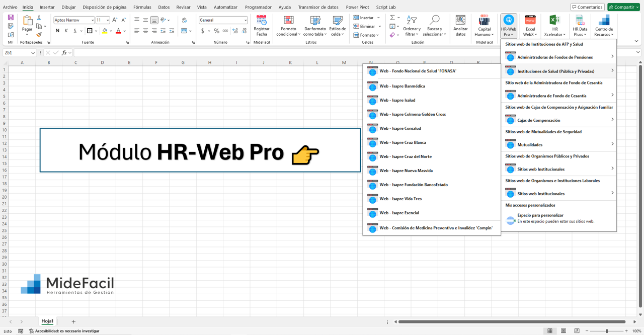Toggle middle vertical alignment
Screen dimensions: 644x335
145,20
